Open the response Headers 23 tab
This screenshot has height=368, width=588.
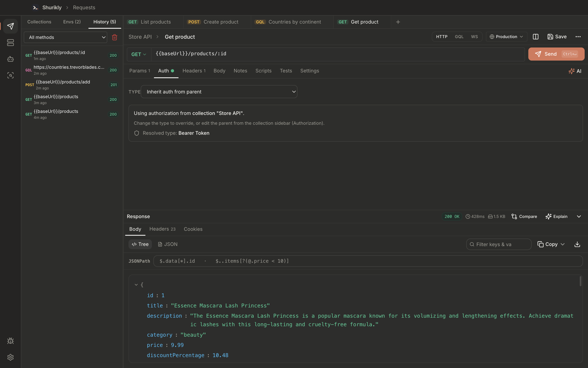click(x=162, y=229)
